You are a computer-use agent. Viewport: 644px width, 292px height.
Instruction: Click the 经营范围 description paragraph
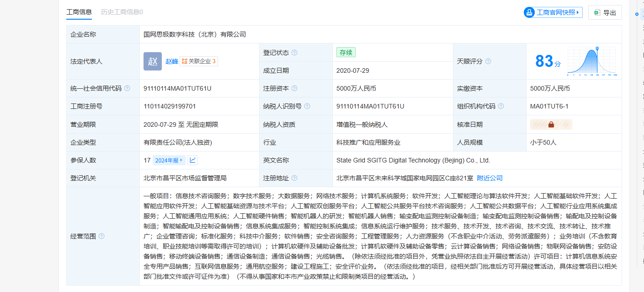tap(380, 236)
